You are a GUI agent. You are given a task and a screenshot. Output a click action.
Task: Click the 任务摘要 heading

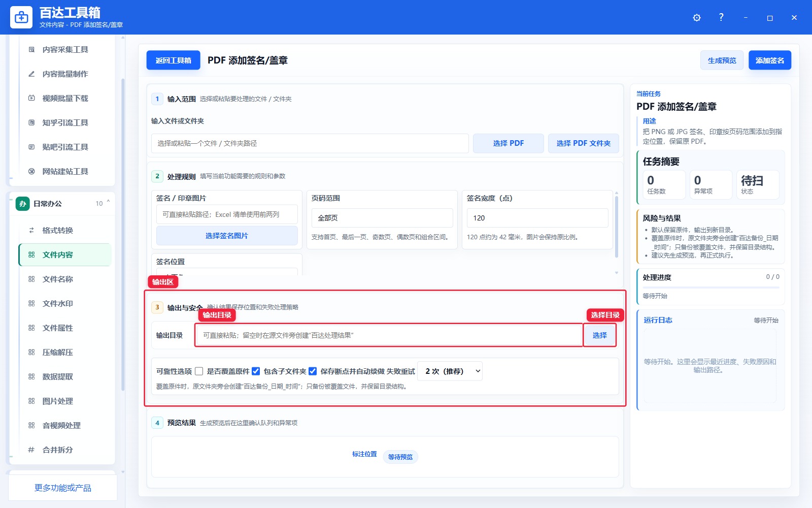[x=661, y=162]
